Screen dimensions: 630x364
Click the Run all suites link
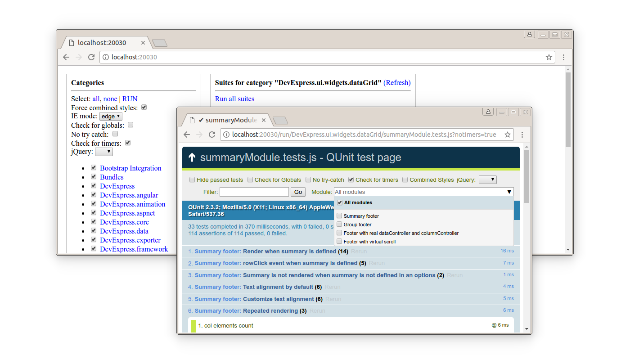pyautogui.click(x=234, y=99)
